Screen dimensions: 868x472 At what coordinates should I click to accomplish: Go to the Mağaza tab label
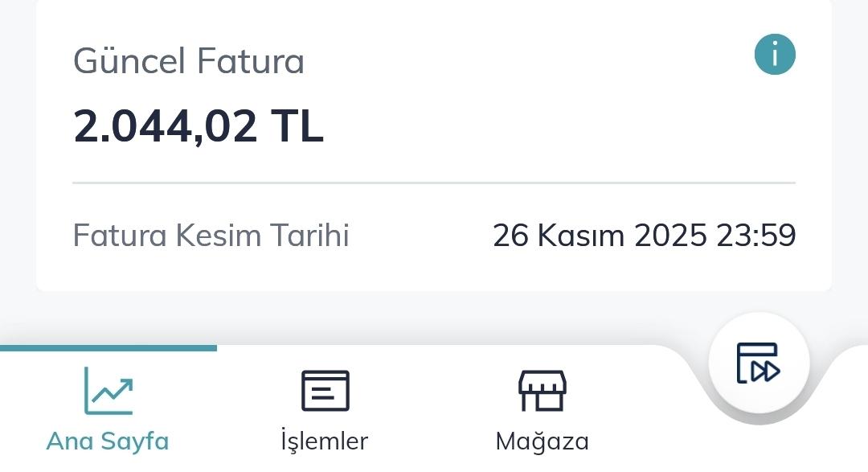542,441
